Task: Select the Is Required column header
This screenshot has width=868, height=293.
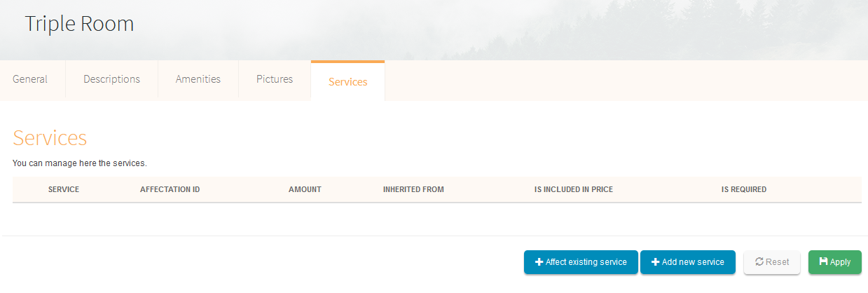Action: (743, 189)
